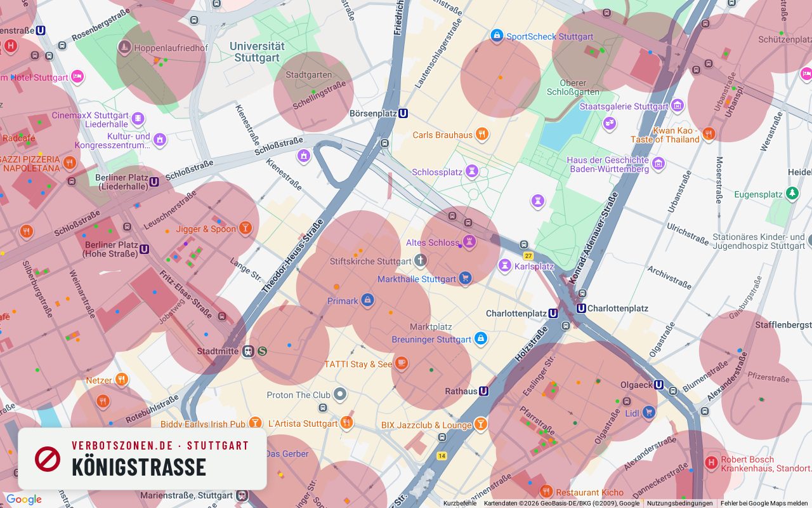Open the Stadtmitte S-Bahn station icon
The width and height of the screenshot is (812, 508).
click(x=262, y=351)
